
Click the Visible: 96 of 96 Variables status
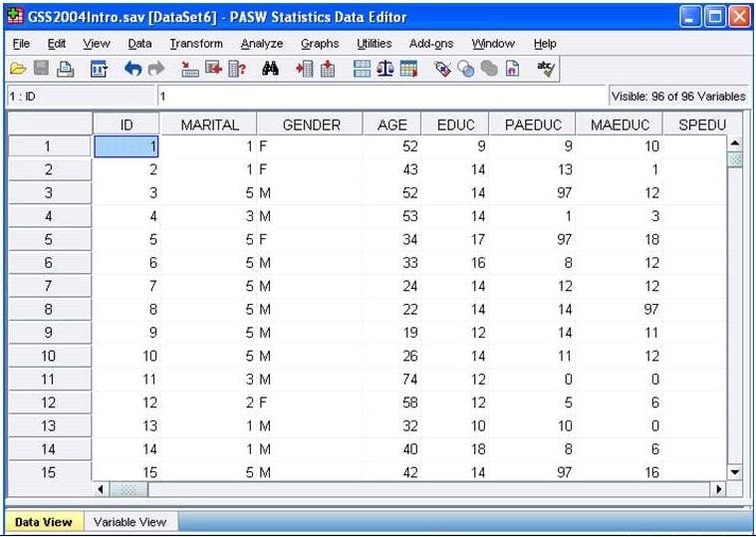point(678,97)
